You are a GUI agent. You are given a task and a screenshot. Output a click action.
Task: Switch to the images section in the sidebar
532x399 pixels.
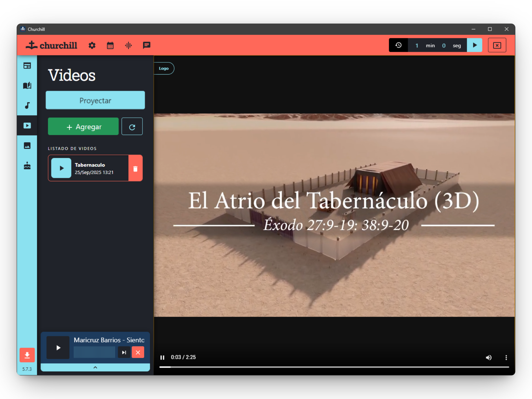pyautogui.click(x=27, y=145)
